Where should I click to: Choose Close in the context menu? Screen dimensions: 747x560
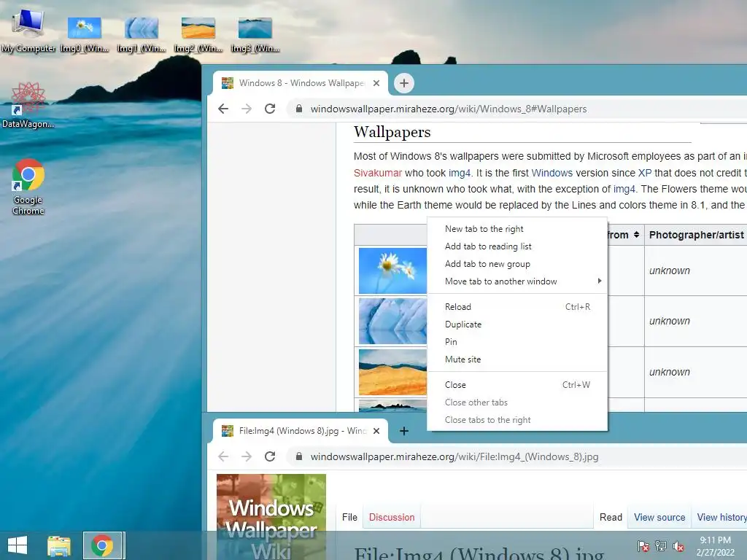click(x=517, y=385)
